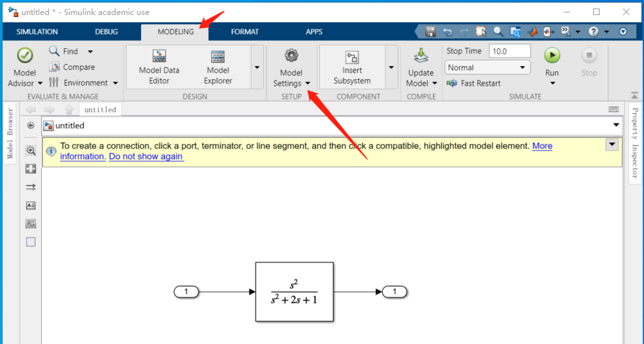
Task: Expand the Find dropdown arrow
Action: click(x=90, y=52)
